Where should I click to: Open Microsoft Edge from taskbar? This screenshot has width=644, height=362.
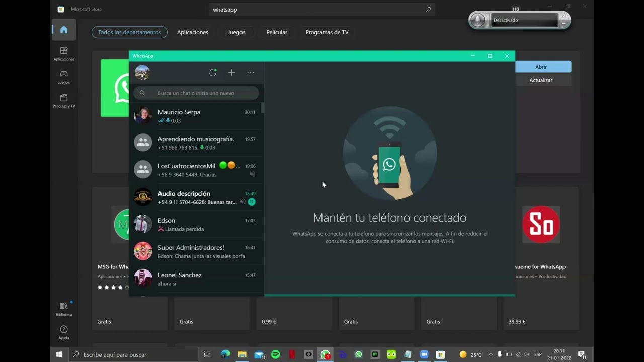click(225, 354)
